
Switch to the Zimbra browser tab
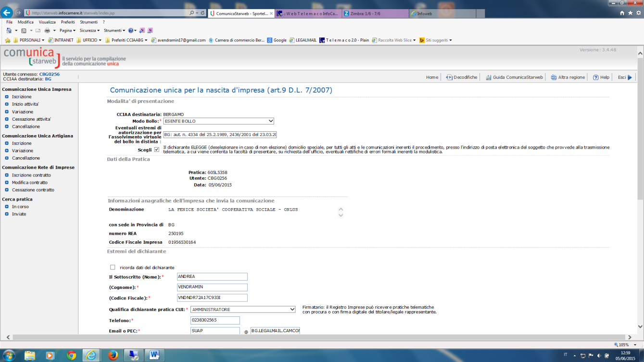click(375, 13)
